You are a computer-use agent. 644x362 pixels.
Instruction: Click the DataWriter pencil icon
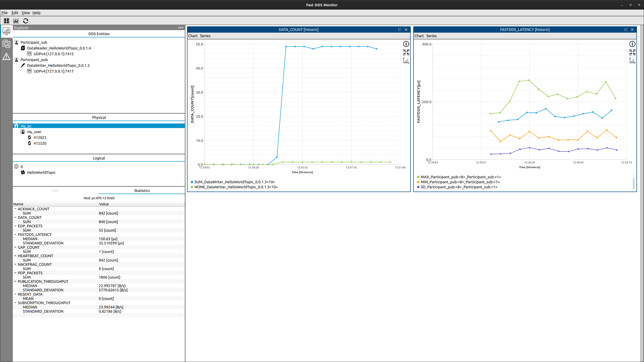[23, 65]
